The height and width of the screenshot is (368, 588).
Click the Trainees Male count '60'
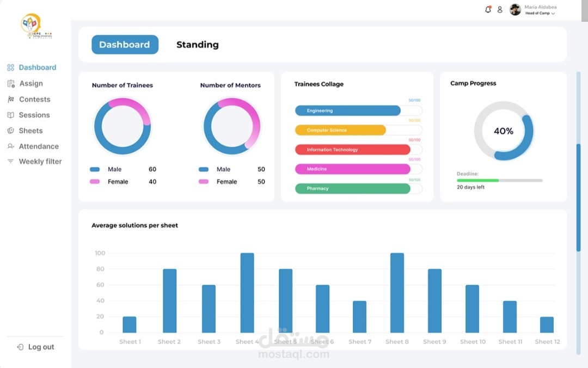152,169
